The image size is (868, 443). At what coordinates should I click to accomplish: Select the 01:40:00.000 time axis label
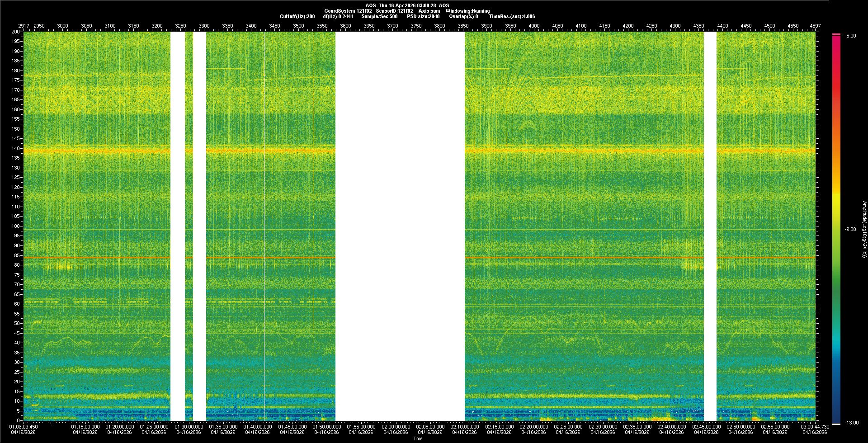258,427
